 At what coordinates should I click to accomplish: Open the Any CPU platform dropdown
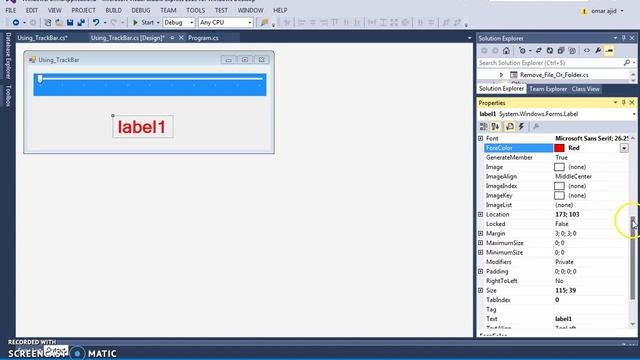click(x=249, y=22)
